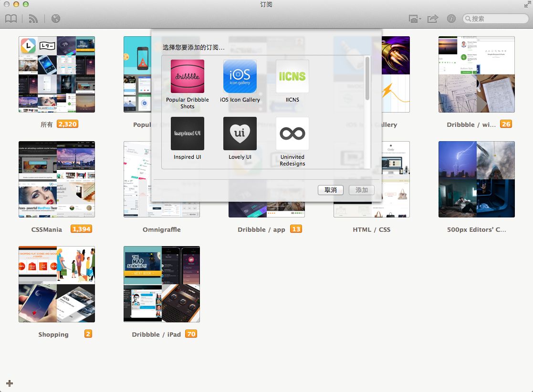Select the Inspired UI feed icon
This screenshot has height=392, width=533.
(188, 134)
